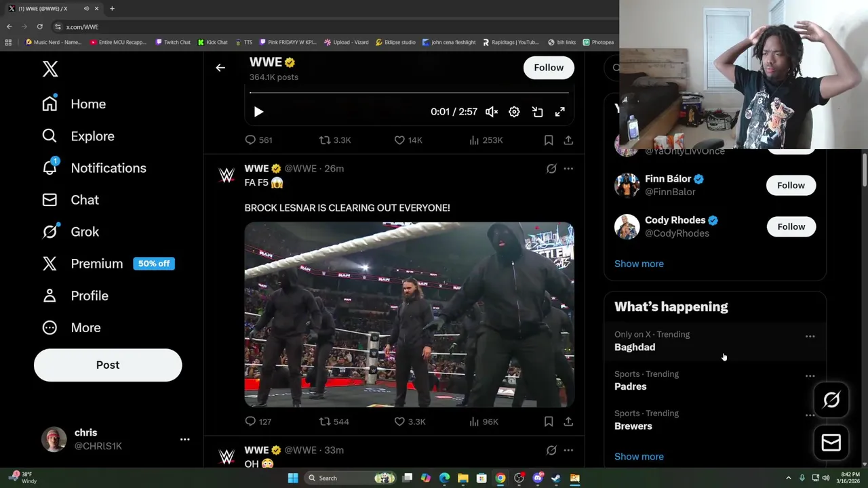The width and height of the screenshot is (868, 488).
Task: Open Explore page
Action: point(78,136)
